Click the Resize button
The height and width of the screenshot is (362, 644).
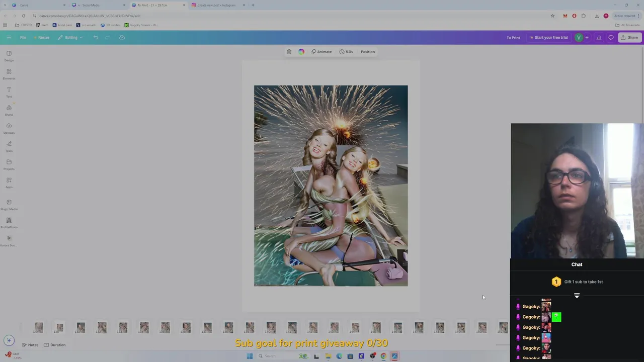point(42,37)
